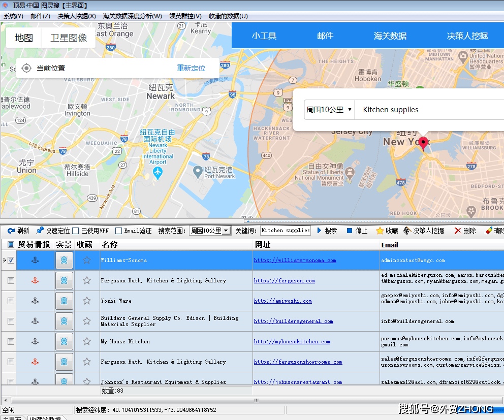Uncheck the Williams-Sonoma row checkbox
This screenshot has width=504, height=420.
[11, 261]
